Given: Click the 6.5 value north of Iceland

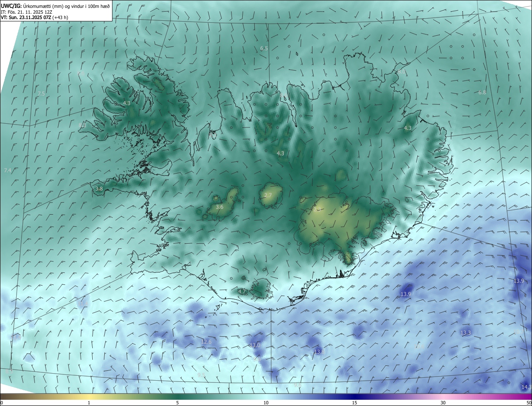Looking at the screenshot, I should tap(264, 49).
